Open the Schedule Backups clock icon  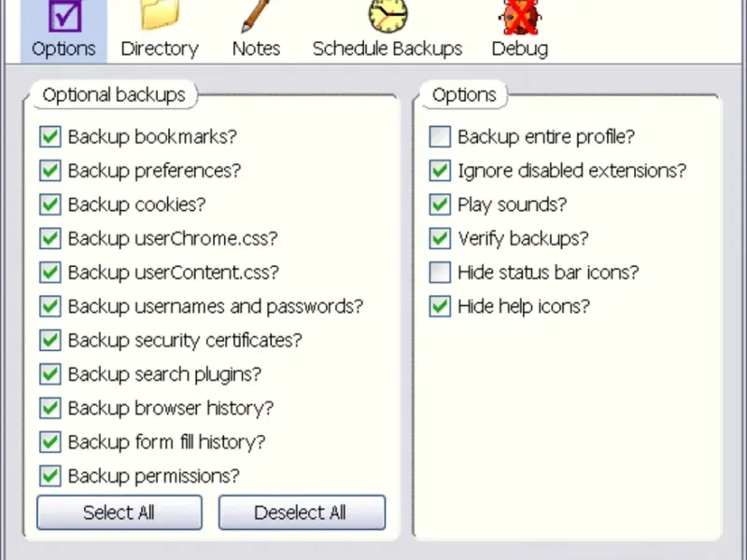coord(388,16)
